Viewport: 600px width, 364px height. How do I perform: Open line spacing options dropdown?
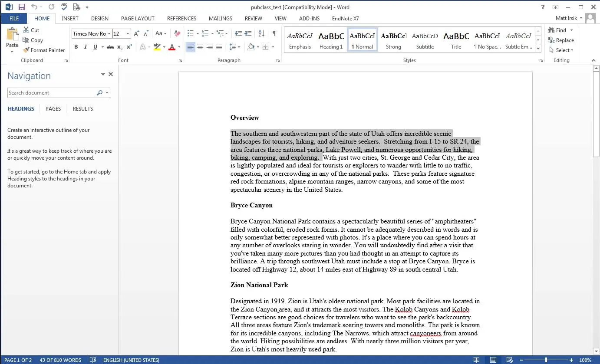point(234,47)
